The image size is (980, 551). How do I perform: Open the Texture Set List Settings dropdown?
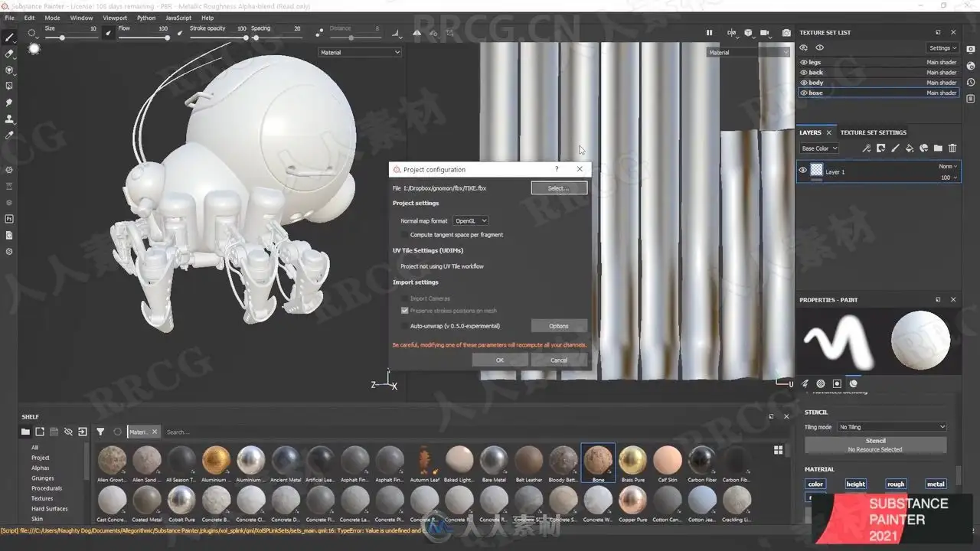pyautogui.click(x=942, y=47)
